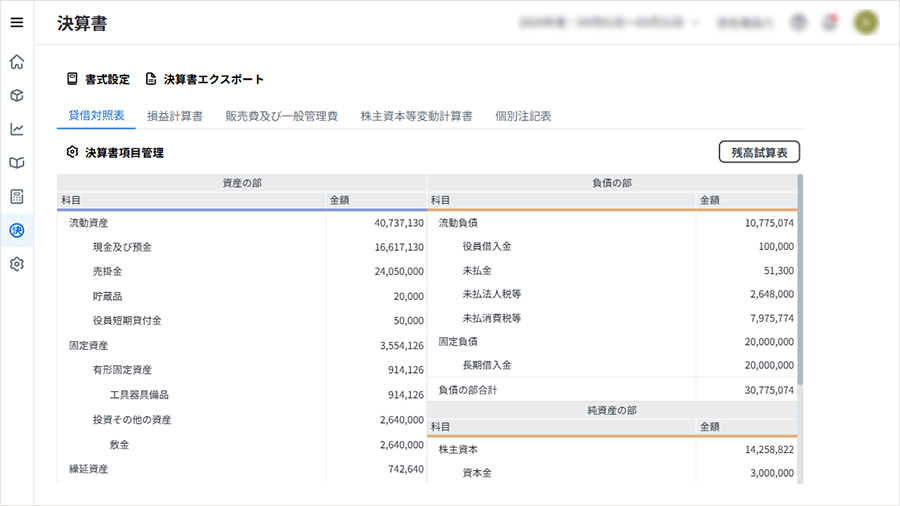The height and width of the screenshot is (506, 900).
Task: Open 書式設定 format settings
Action: (x=98, y=79)
